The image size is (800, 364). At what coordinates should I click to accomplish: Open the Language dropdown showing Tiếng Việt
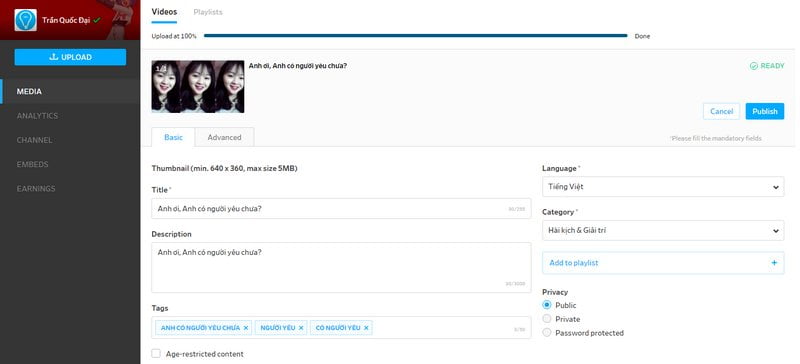click(x=663, y=187)
